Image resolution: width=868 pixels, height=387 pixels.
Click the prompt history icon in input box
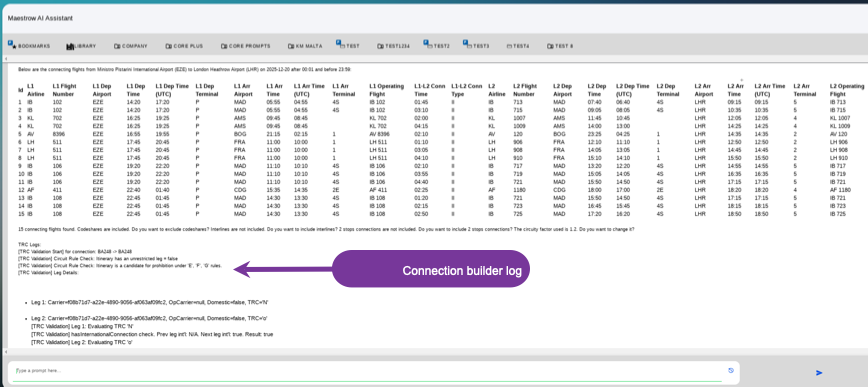pos(731,370)
